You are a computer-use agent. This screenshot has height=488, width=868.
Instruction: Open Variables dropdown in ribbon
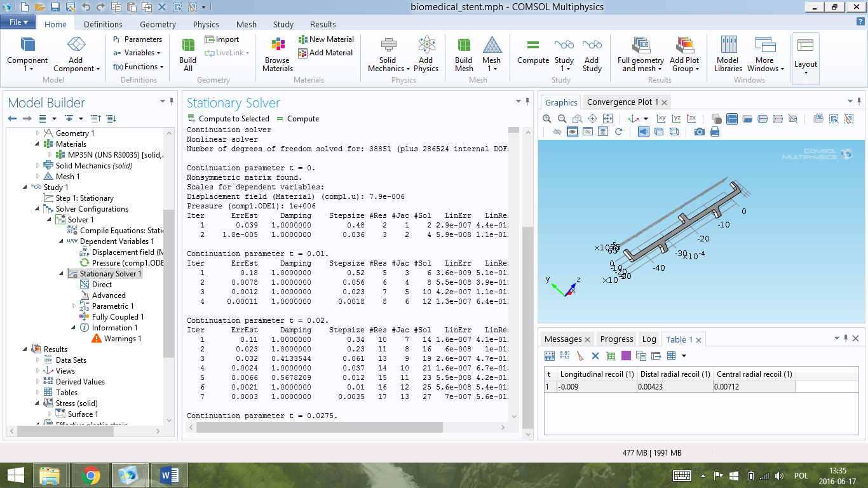(x=137, y=53)
